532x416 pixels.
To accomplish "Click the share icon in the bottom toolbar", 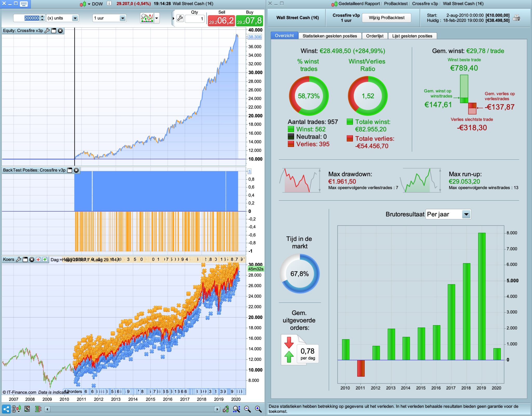I will [6, 409].
